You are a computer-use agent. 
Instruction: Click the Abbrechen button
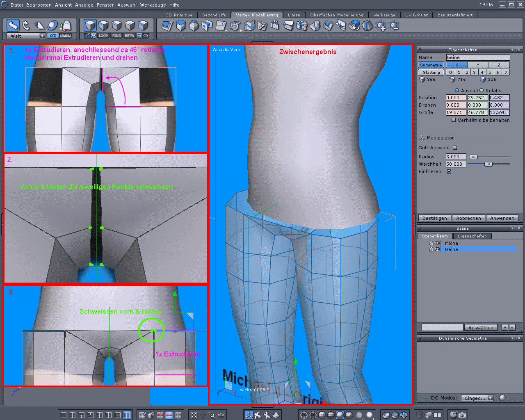click(468, 218)
